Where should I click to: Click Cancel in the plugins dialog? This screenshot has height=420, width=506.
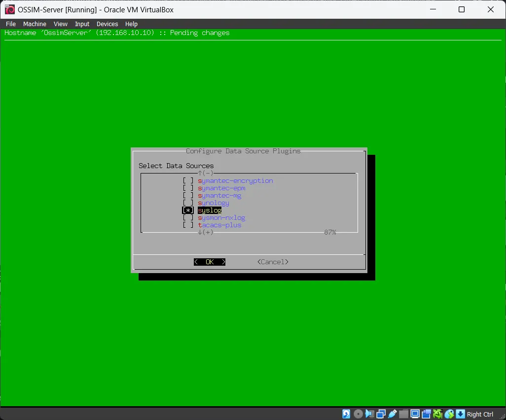[x=273, y=262]
